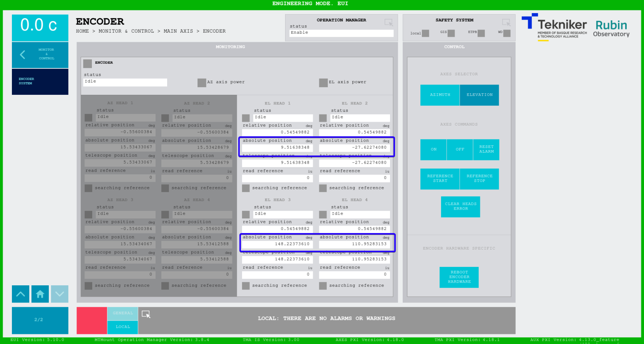Click EL Head 3 absolute position value 148.22373610
The image size is (644, 344).
tap(277, 245)
